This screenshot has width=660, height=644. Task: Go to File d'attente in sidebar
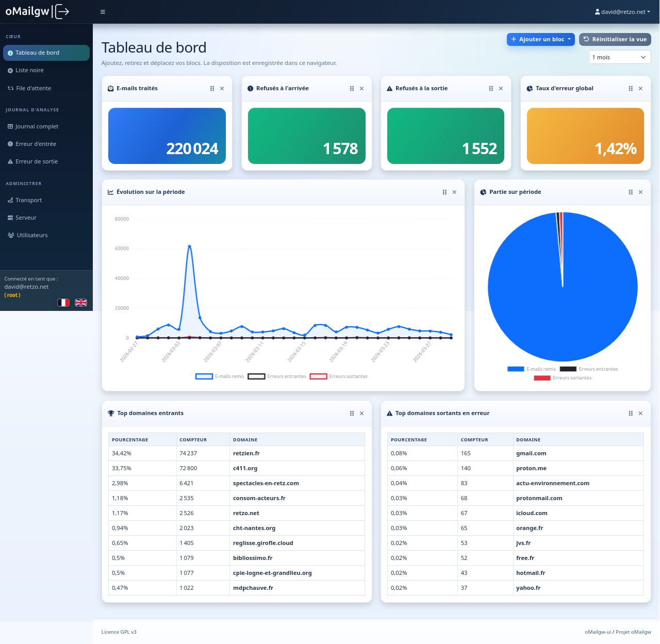pos(34,88)
